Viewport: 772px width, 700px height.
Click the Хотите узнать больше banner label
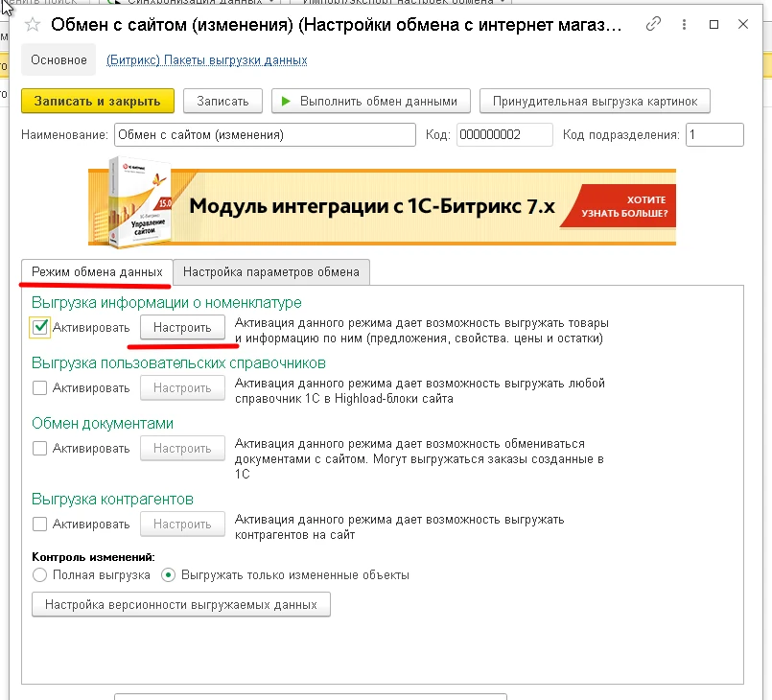[x=624, y=206]
